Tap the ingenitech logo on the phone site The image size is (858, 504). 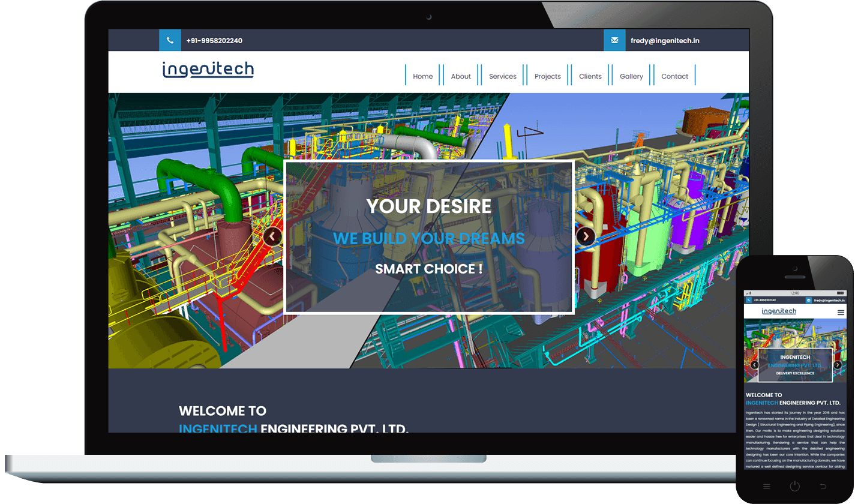(779, 311)
